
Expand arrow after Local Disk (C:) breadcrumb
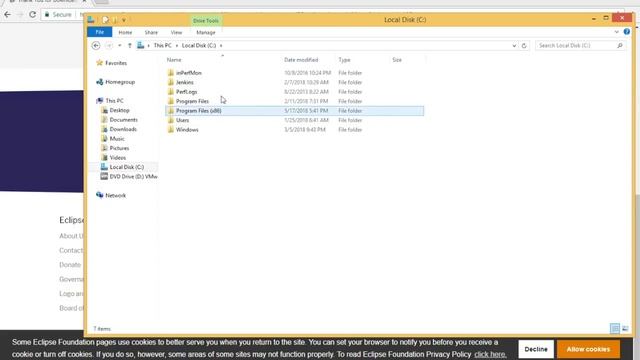pyautogui.click(x=221, y=46)
